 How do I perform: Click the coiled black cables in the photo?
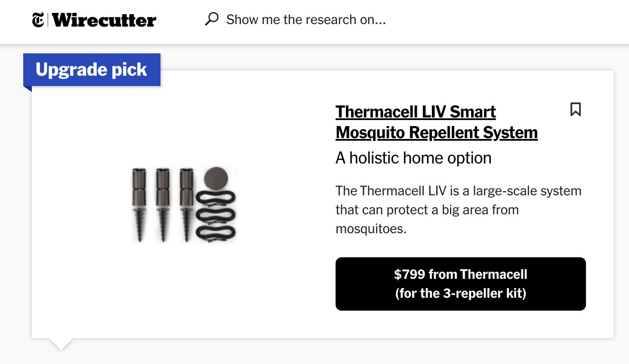click(x=216, y=215)
